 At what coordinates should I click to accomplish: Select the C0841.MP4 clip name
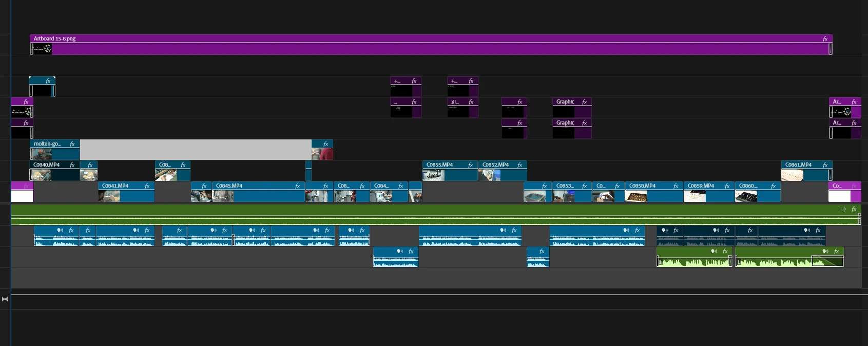coord(115,186)
